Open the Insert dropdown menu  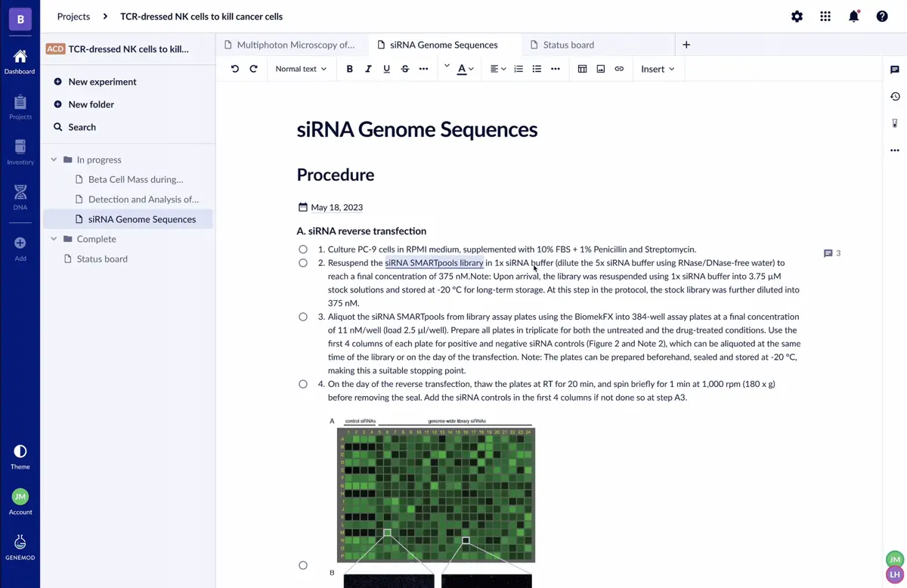coord(658,69)
